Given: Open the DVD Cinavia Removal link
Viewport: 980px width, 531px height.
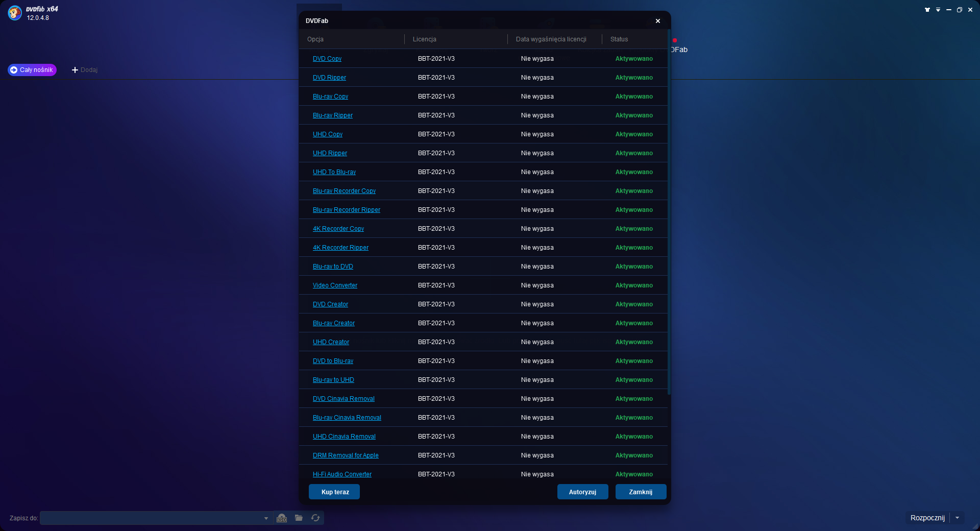Looking at the screenshot, I should [344, 399].
